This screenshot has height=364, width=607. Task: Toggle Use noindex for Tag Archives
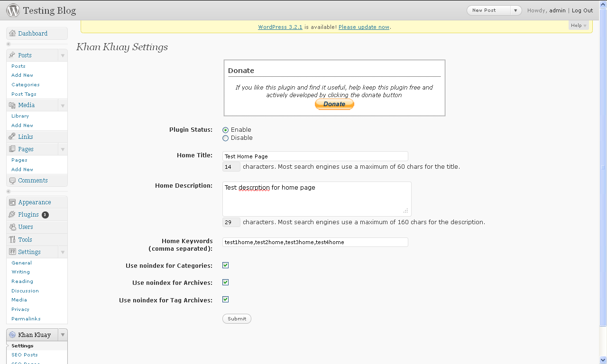pyautogui.click(x=226, y=300)
